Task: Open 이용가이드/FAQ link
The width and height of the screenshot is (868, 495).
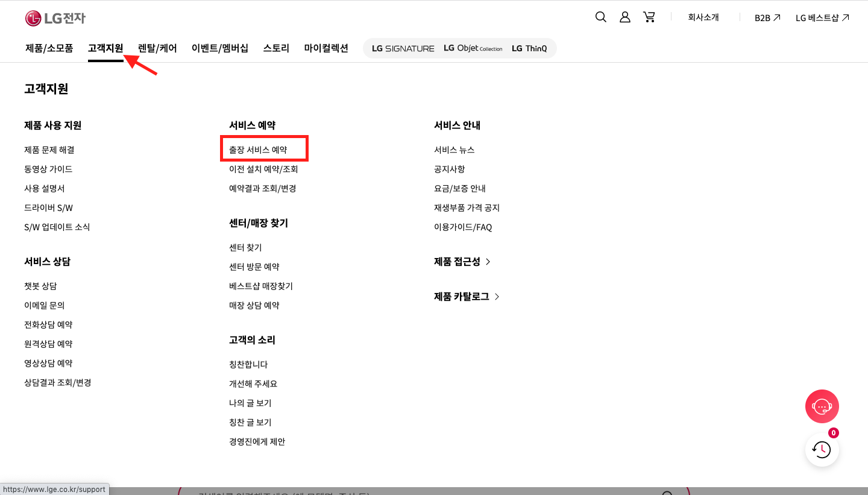Action: [x=463, y=227]
